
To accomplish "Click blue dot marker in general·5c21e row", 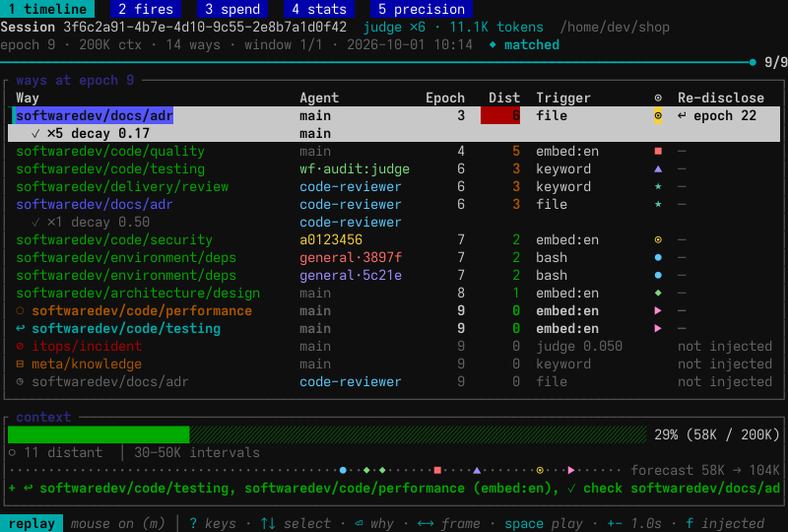I will point(658,275).
